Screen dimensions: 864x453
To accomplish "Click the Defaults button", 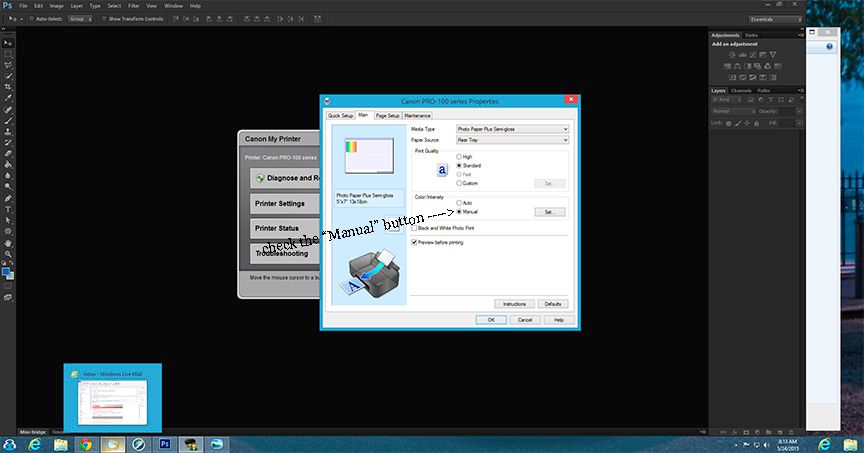I will tap(550, 303).
